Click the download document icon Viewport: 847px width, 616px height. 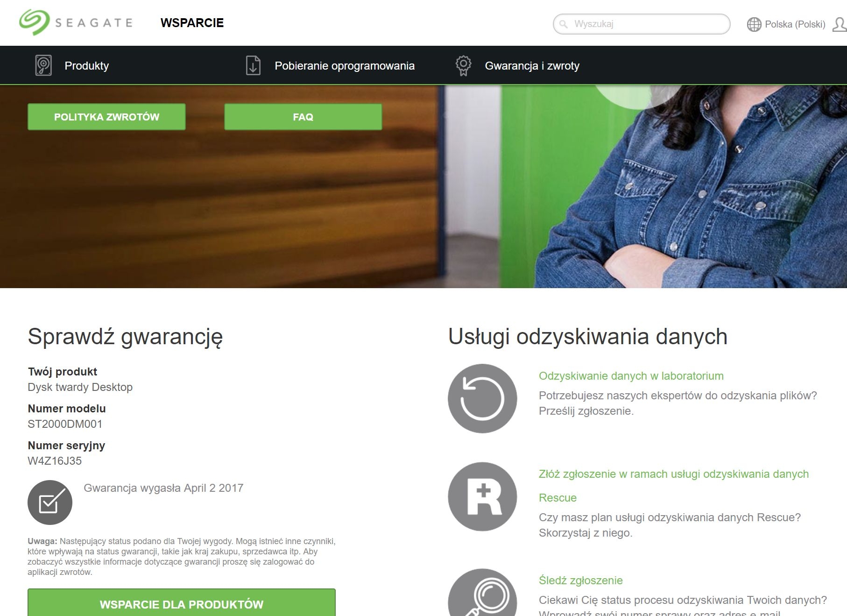point(253,65)
